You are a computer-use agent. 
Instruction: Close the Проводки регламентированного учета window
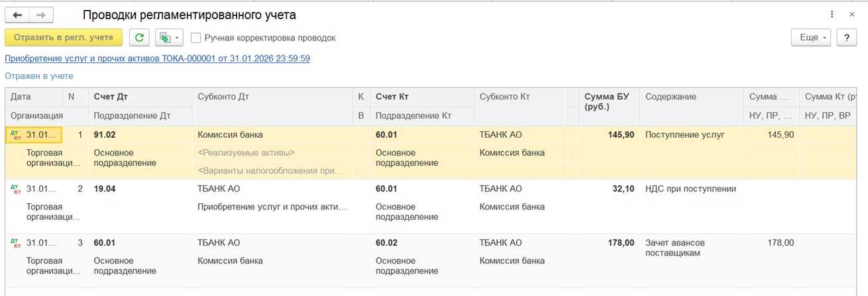click(x=852, y=15)
